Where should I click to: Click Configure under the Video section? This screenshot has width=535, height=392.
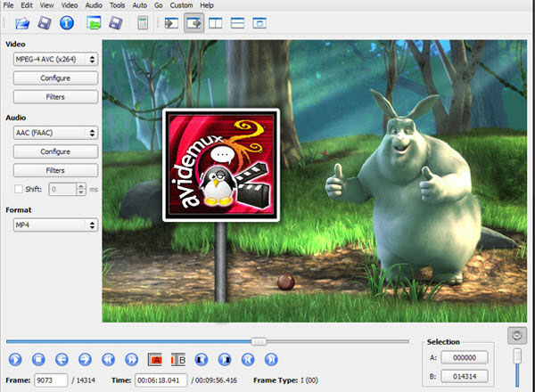pos(55,78)
